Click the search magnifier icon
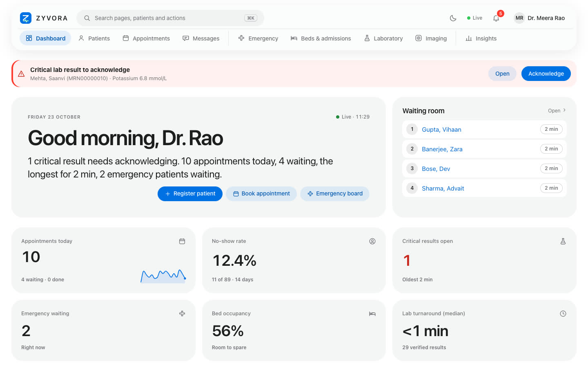Screen dimensions: 588x368 (87, 18)
